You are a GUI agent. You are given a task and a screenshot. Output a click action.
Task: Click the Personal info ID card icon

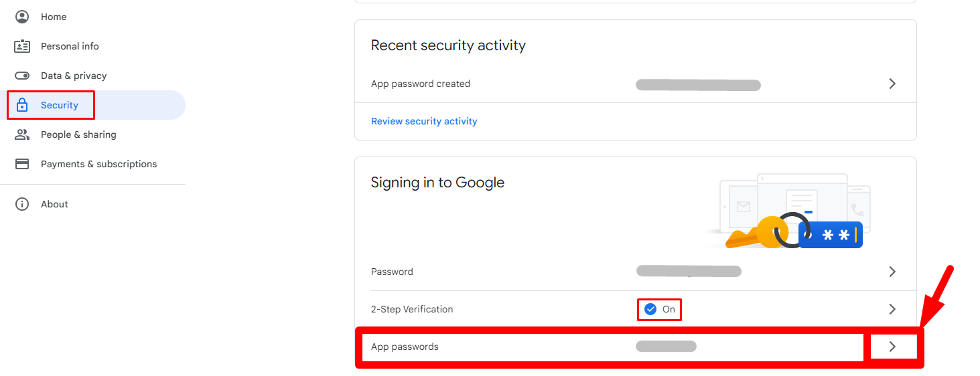[x=22, y=46]
